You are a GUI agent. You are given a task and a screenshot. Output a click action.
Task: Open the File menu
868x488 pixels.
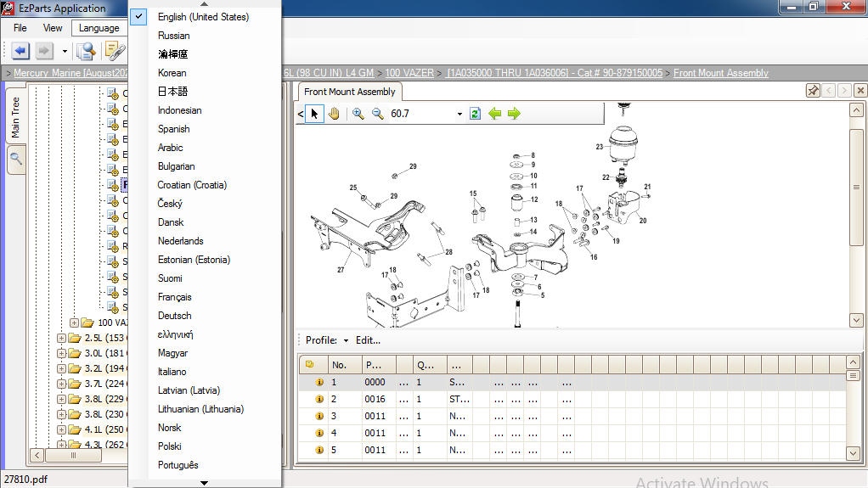click(20, 28)
